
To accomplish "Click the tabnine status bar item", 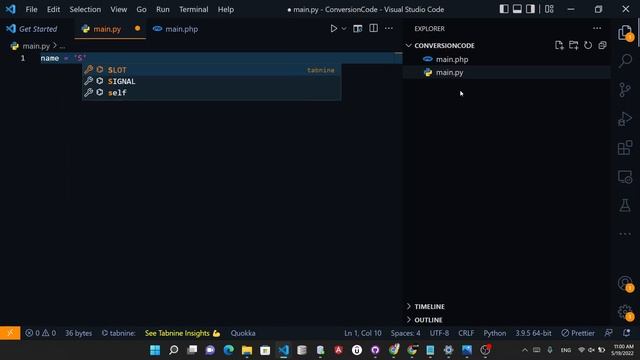I will point(118,333).
